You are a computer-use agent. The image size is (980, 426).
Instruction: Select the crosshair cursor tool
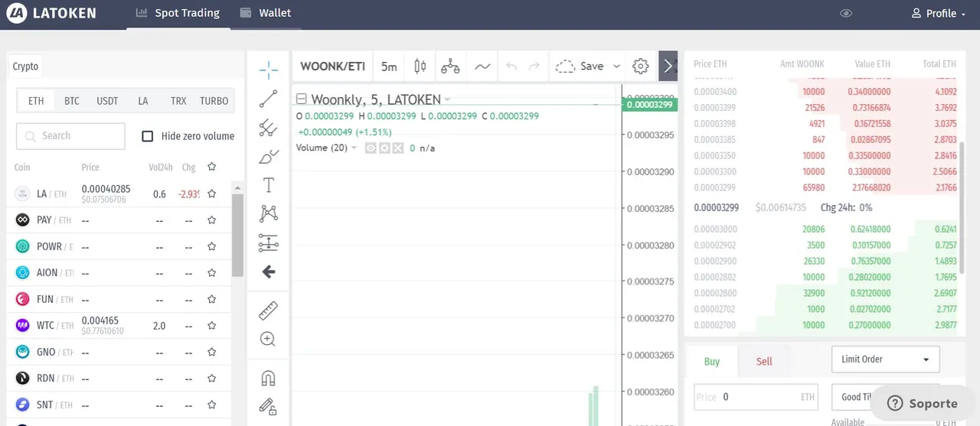coord(268,70)
